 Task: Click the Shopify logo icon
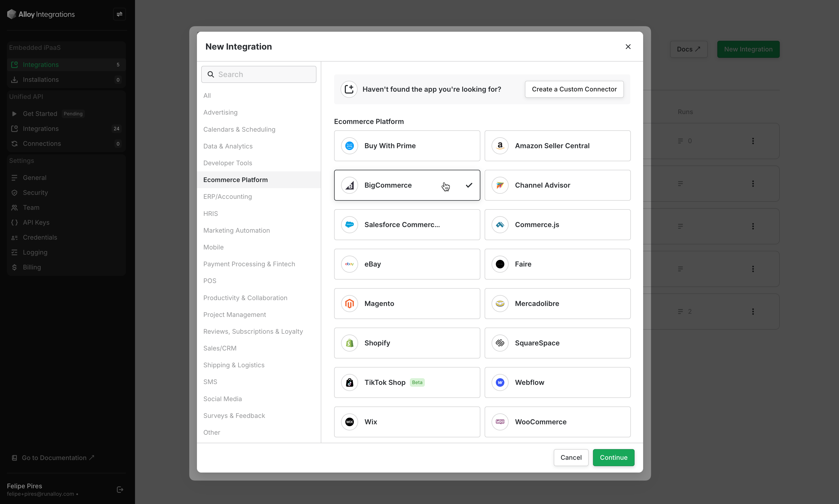click(350, 343)
